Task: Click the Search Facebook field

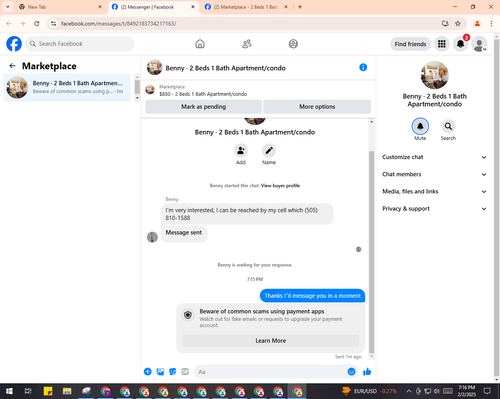Action: click(80, 44)
